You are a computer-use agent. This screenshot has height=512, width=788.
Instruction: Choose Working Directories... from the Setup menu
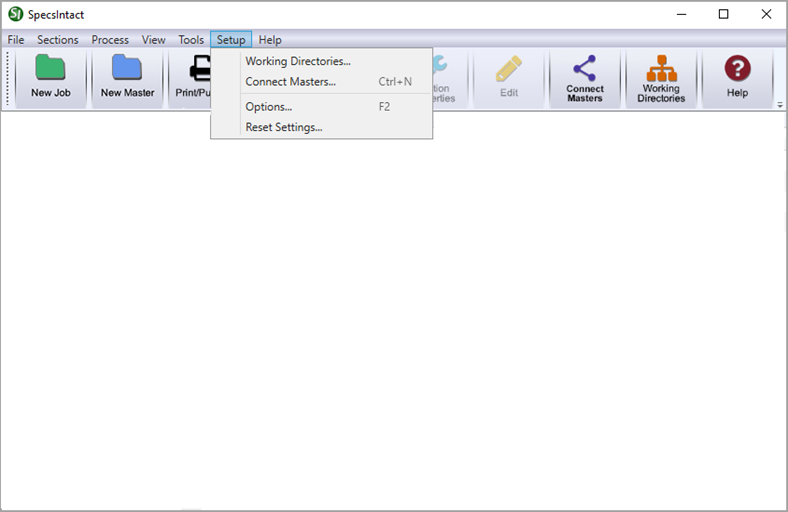pyautogui.click(x=322, y=61)
